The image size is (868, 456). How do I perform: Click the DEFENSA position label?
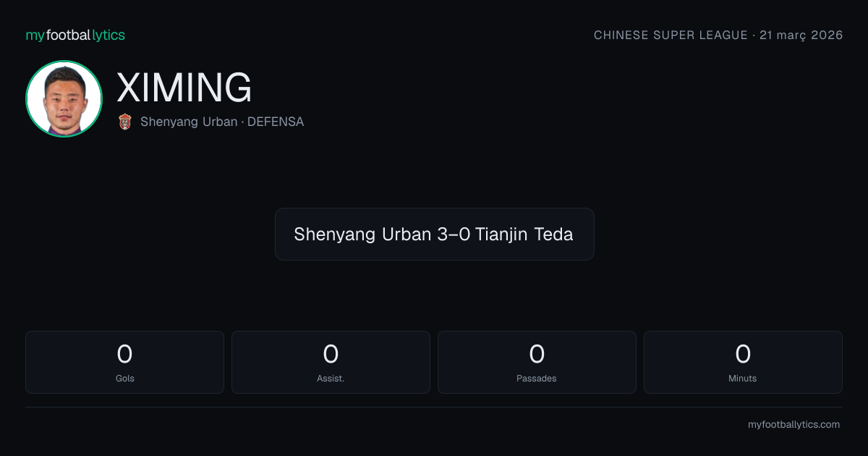[x=276, y=122]
